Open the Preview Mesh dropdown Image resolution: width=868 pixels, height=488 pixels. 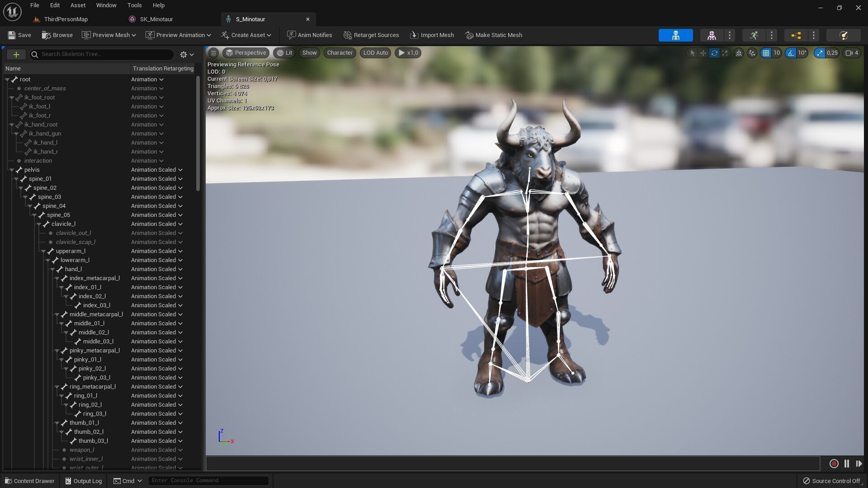pyautogui.click(x=109, y=35)
